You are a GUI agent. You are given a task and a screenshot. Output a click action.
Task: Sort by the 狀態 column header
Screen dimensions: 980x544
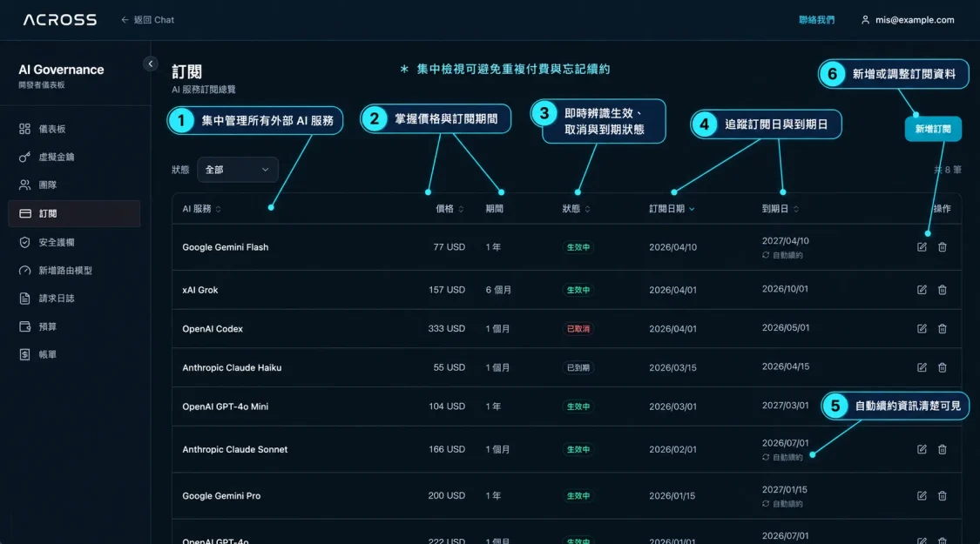tap(576, 209)
